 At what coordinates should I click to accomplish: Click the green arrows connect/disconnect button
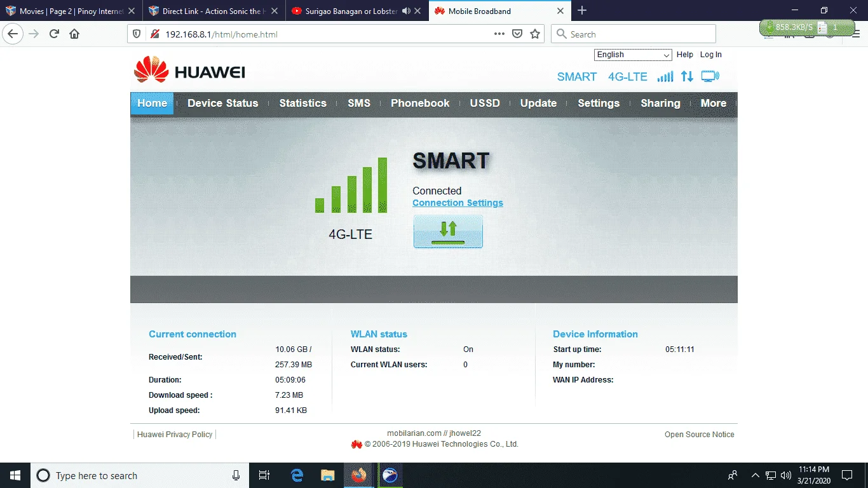[x=448, y=231]
